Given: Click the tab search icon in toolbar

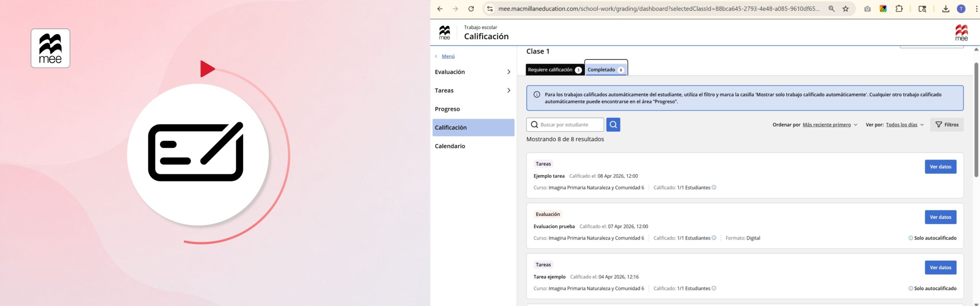Looking at the screenshot, I should point(923,9).
